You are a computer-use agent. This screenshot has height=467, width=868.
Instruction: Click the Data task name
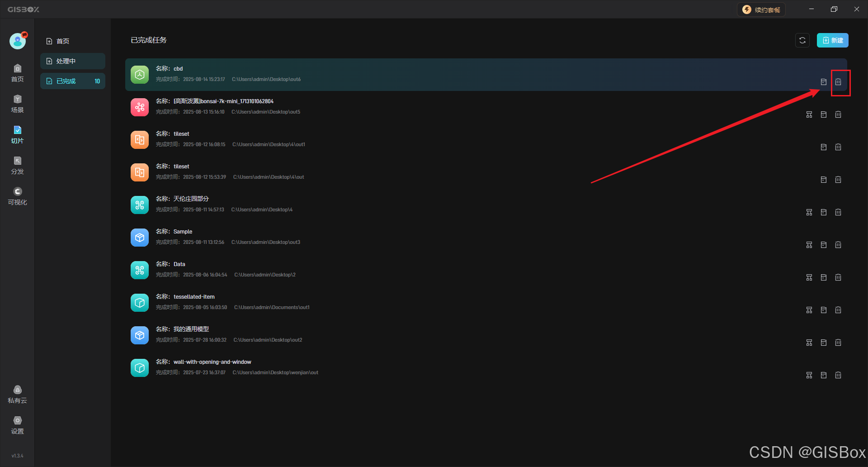click(x=179, y=264)
